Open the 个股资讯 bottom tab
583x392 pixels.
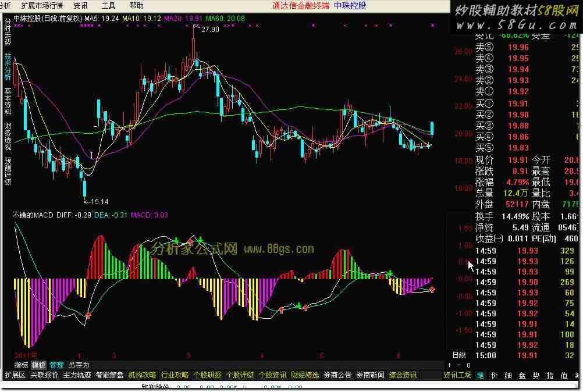(272, 375)
